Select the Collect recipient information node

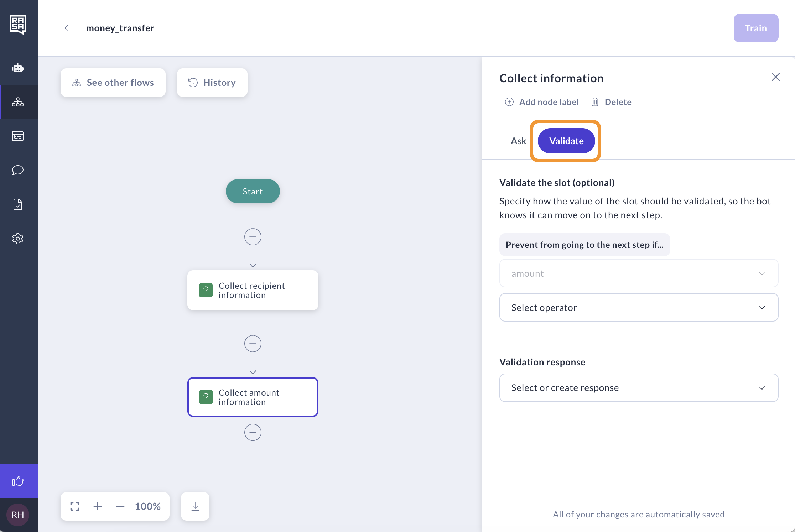point(253,290)
